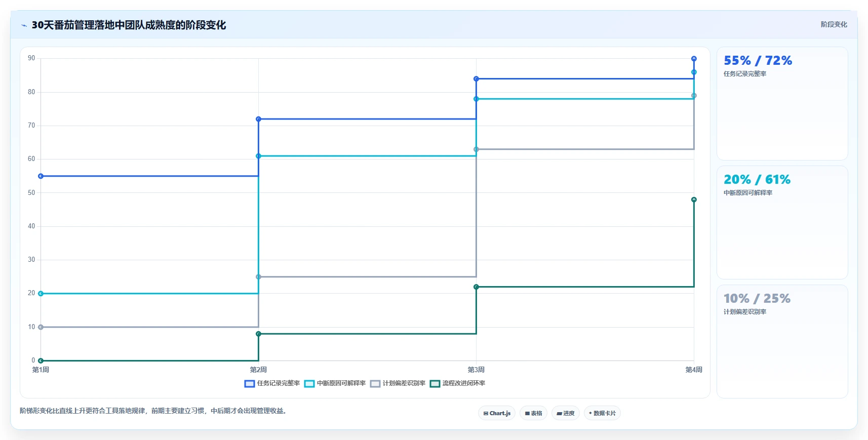Click the 中断原因可解释率 caption in the card
The height and width of the screenshot is (440, 868).
(747, 193)
